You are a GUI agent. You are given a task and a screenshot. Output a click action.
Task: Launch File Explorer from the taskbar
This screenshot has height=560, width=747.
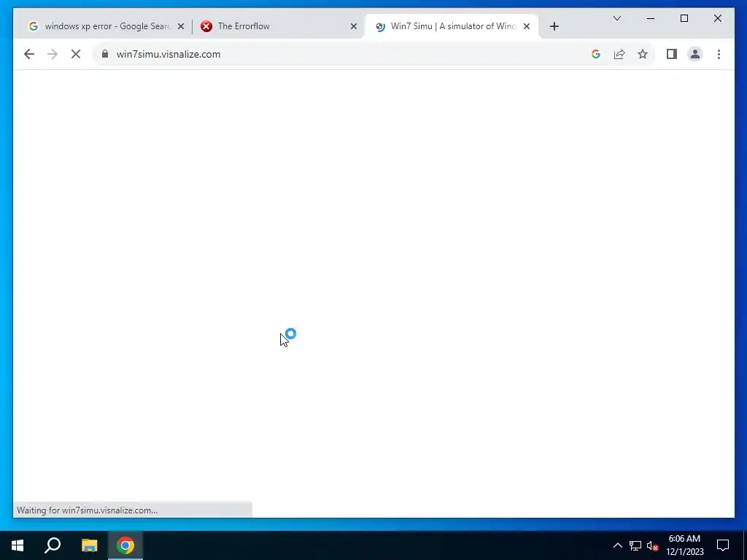pos(89,545)
